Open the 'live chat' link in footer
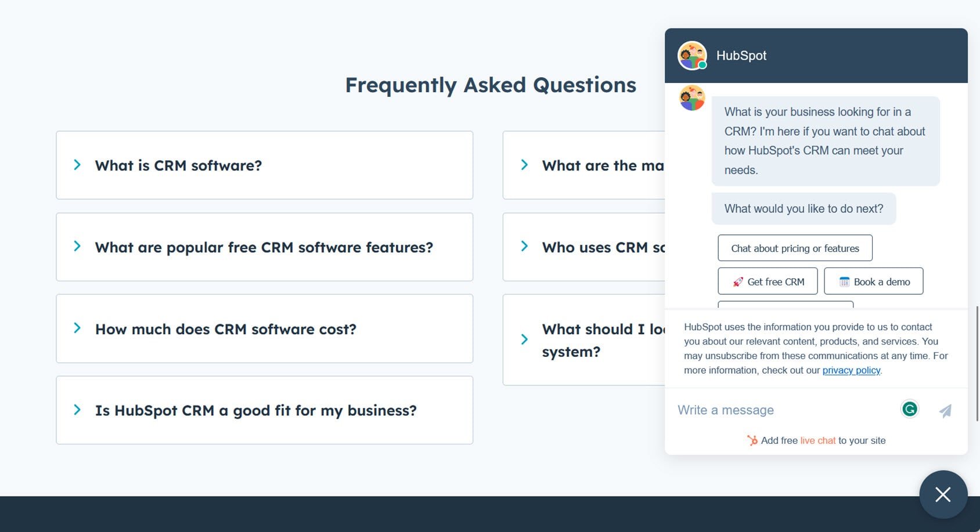Screen dimensions: 980x532 coord(817,440)
